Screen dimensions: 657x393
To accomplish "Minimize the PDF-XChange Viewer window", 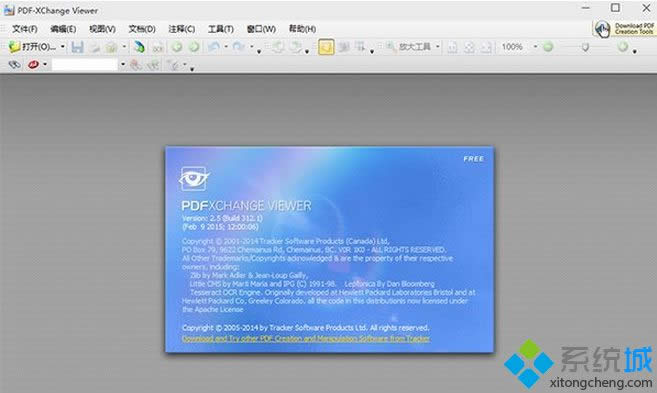I will (x=586, y=8).
